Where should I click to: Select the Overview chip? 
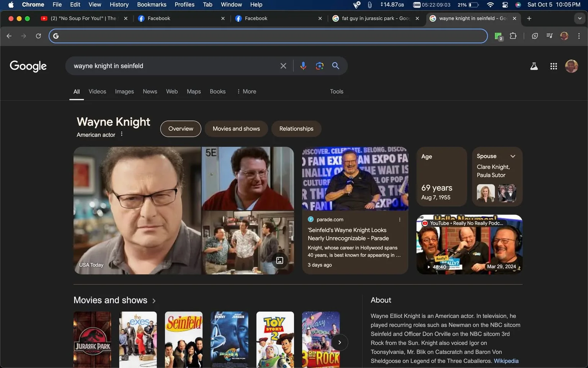[x=181, y=129]
